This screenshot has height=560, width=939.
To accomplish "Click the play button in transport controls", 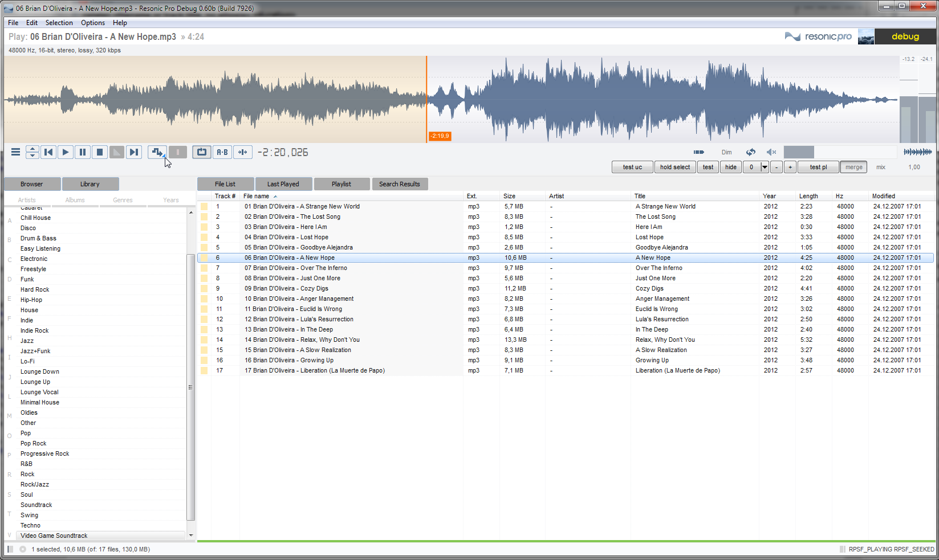I will point(66,152).
